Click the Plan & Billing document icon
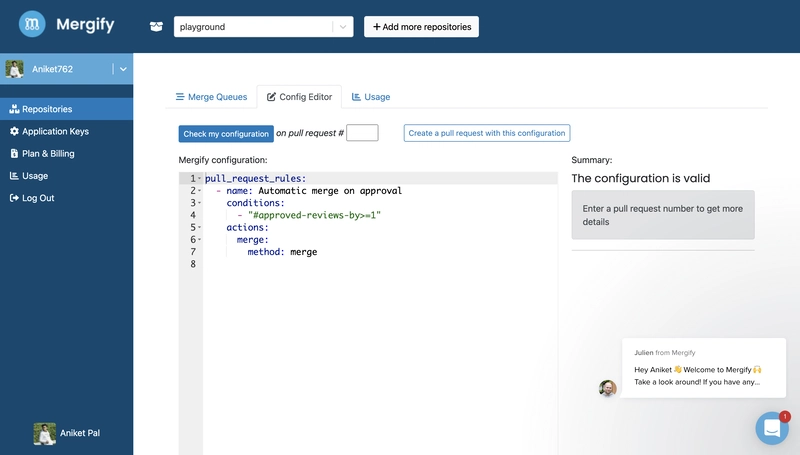Image resolution: width=800 pixels, height=455 pixels. coord(14,153)
